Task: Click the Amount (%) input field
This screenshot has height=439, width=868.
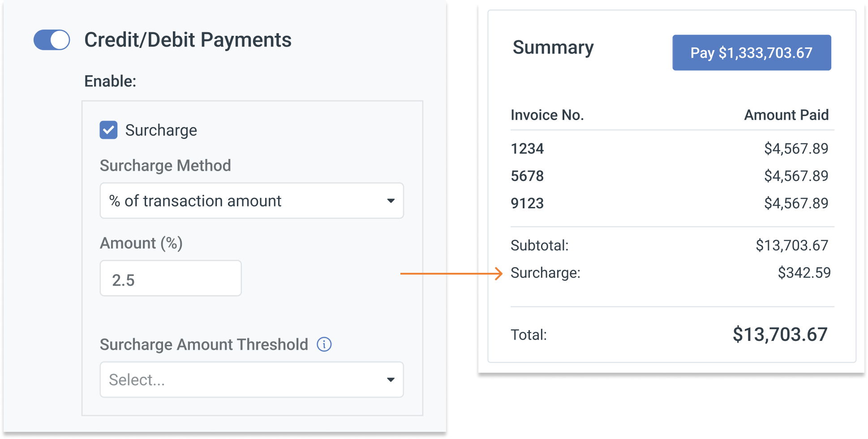Action: (171, 278)
